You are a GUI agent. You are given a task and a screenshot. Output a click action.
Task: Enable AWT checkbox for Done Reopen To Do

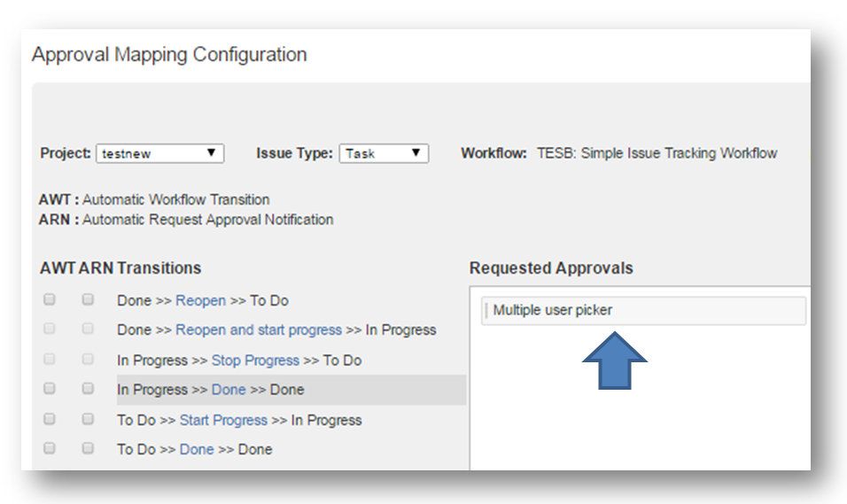coord(50,300)
